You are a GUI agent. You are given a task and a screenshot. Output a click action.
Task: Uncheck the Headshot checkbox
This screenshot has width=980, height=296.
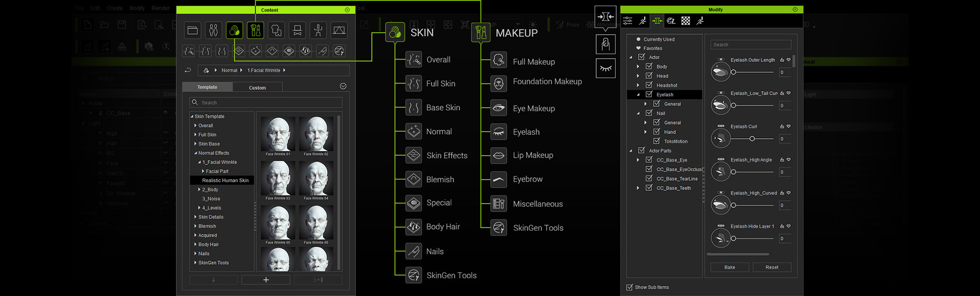pos(649,85)
